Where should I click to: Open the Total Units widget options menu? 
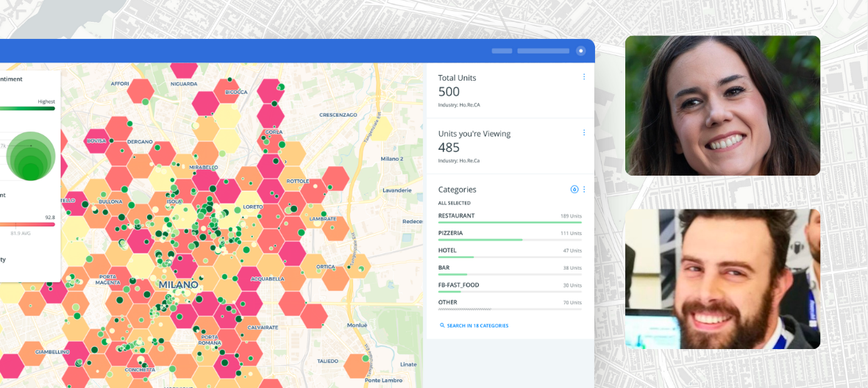click(584, 77)
